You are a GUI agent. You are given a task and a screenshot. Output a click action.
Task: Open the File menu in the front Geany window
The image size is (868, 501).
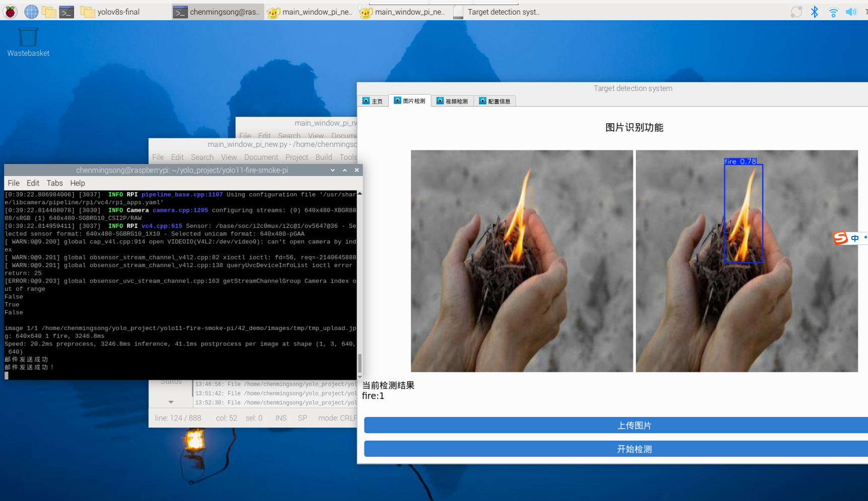pos(158,157)
